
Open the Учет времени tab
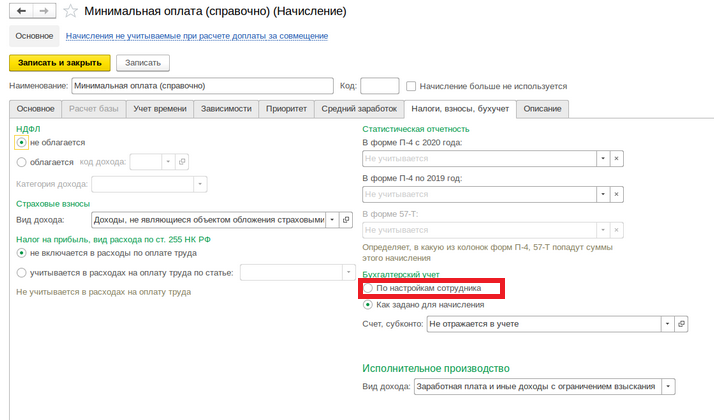click(x=160, y=109)
